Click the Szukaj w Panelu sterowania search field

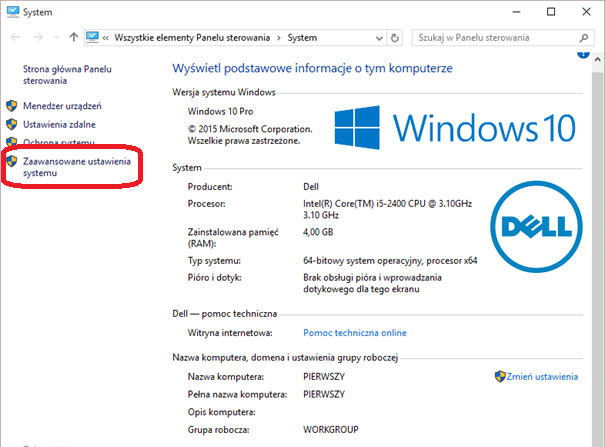coord(503,38)
